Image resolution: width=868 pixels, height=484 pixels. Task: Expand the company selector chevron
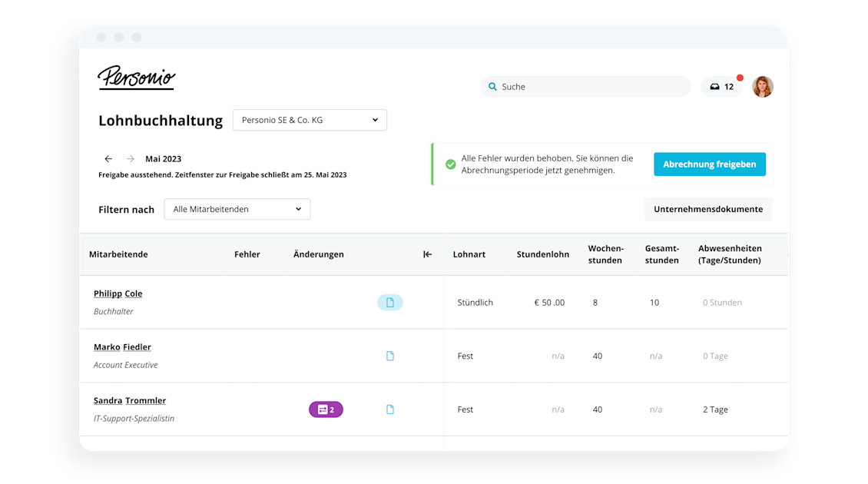tap(375, 120)
